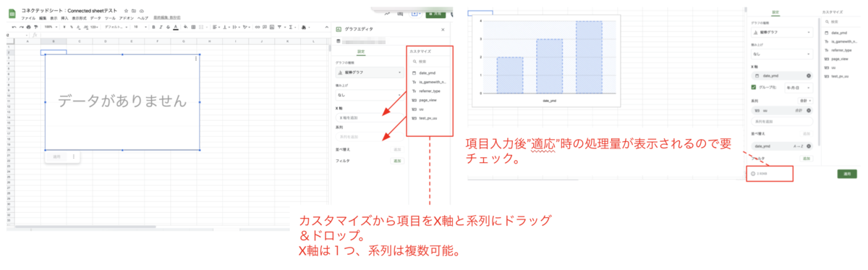Click the Google Sheets home icon
This screenshot has height=270, width=868.
tap(12, 14)
